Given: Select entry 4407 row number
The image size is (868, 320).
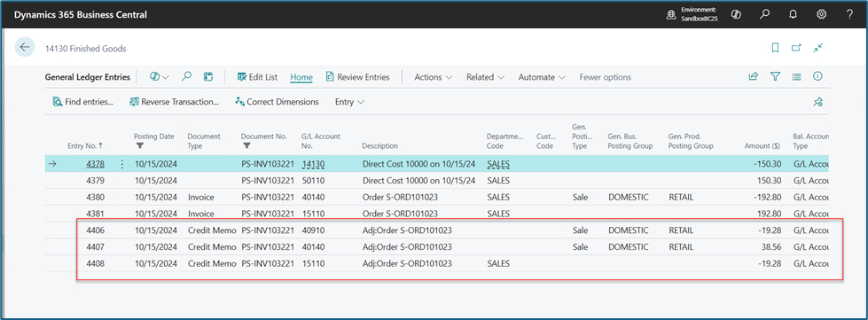Looking at the screenshot, I should [x=95, y=247].
